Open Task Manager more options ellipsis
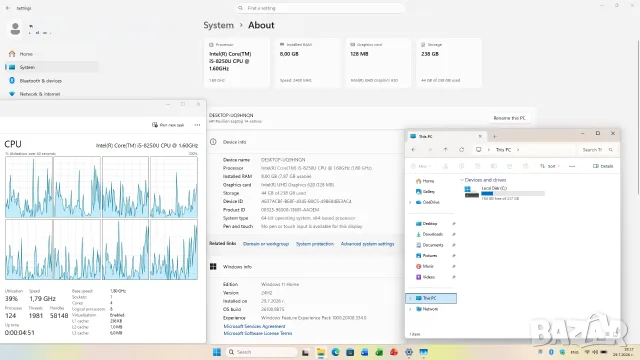The image size is (640, 360). tap(198, 125)
